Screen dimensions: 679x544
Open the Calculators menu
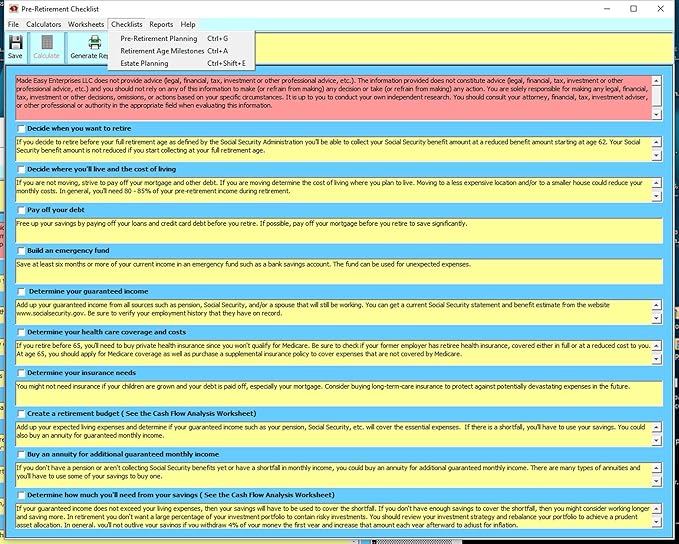pos(43,24)
